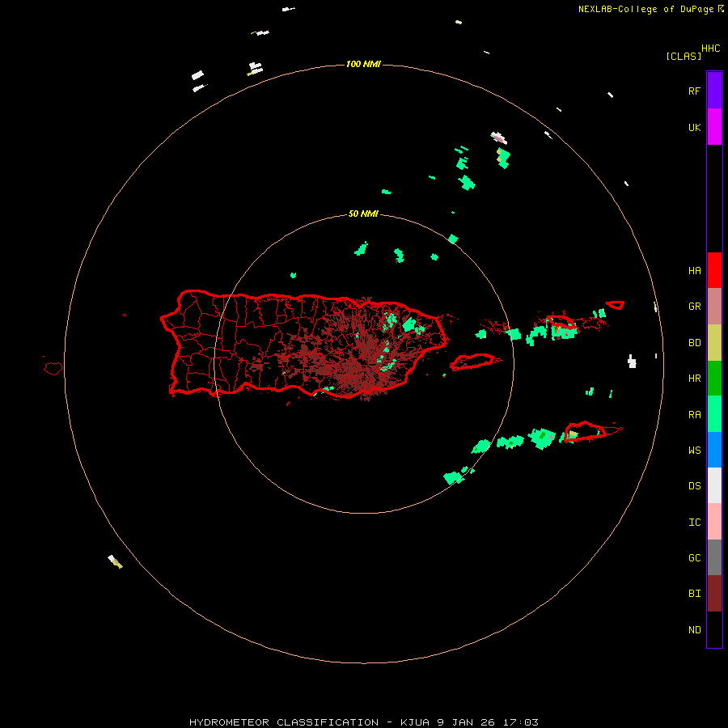The width and height of the screenshot is (728, 728).
Task: Click the HYDROMETEOR CLASSIFICATION KJUA caption
Action: [x=363, y=722]
